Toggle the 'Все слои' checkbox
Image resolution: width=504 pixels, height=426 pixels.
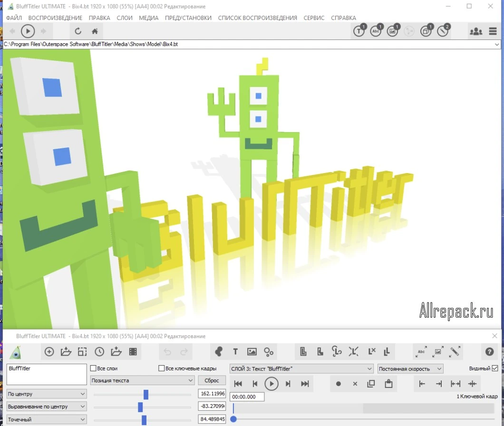pos(93,368)
